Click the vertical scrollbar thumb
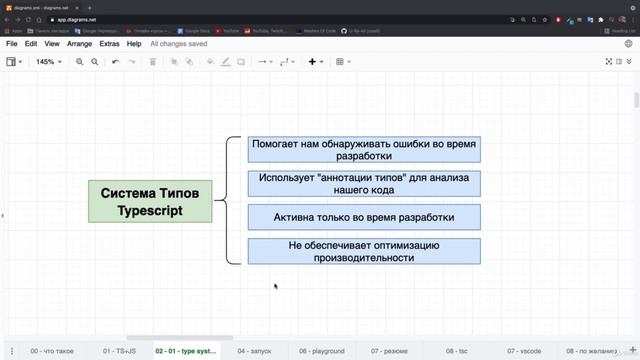Screen dimensions: 640x360 [x=636, y=100]
